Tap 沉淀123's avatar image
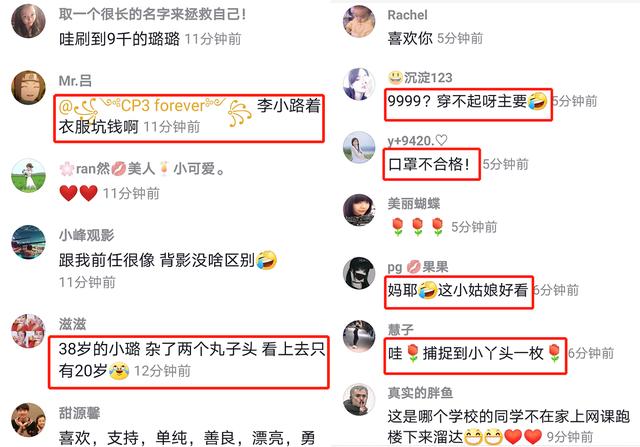 (x=359, y=84)
